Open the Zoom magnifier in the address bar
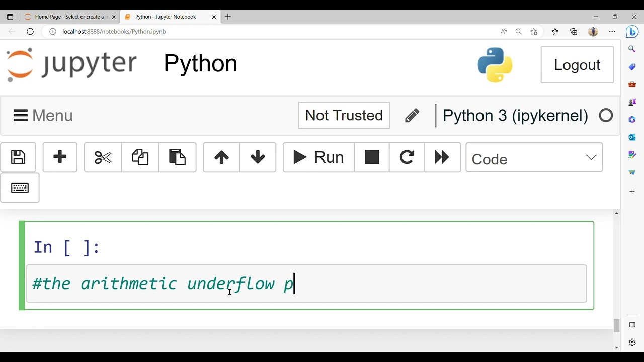 (519, 31)
